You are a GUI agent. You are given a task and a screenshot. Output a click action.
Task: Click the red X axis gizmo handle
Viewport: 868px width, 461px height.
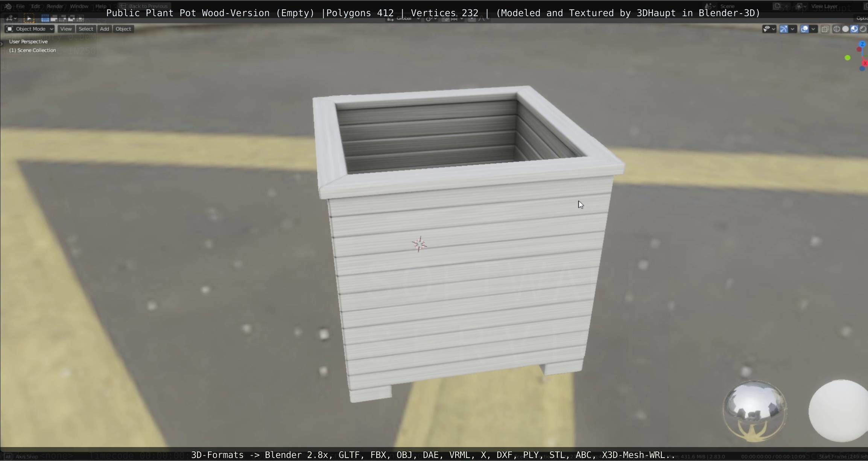(x=865, y=63)
